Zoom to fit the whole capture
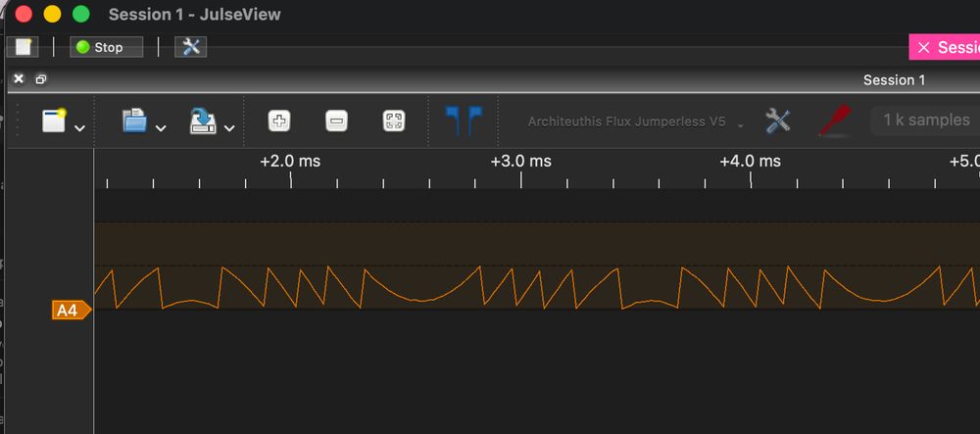 (394, 121)
